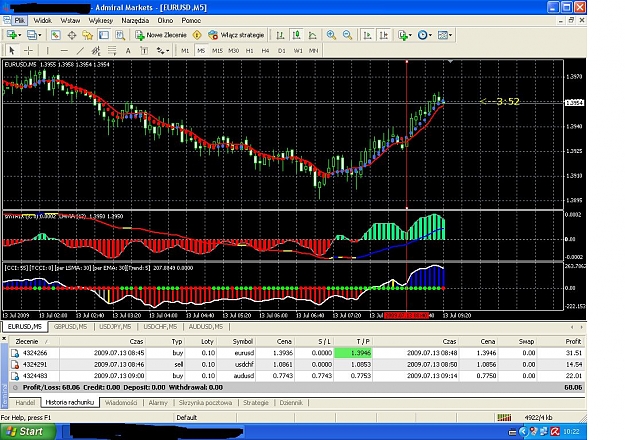Open the Widok menu

(43, 20)
